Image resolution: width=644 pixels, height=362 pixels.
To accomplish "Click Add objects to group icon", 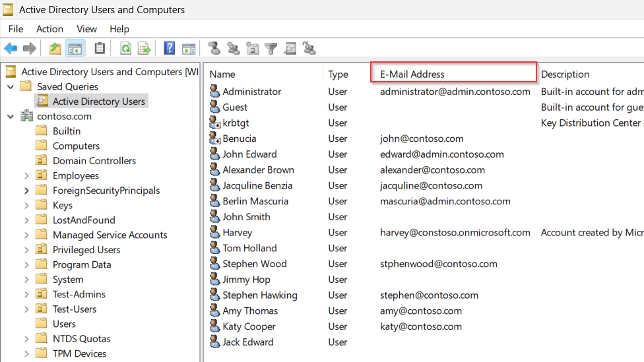I will pos(309,48).
